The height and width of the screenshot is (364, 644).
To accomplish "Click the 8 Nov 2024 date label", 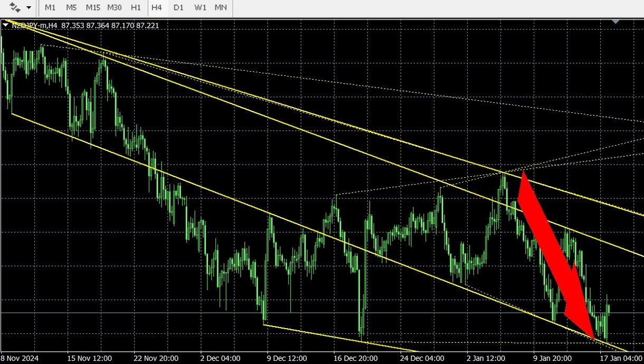I will (19, 358).
